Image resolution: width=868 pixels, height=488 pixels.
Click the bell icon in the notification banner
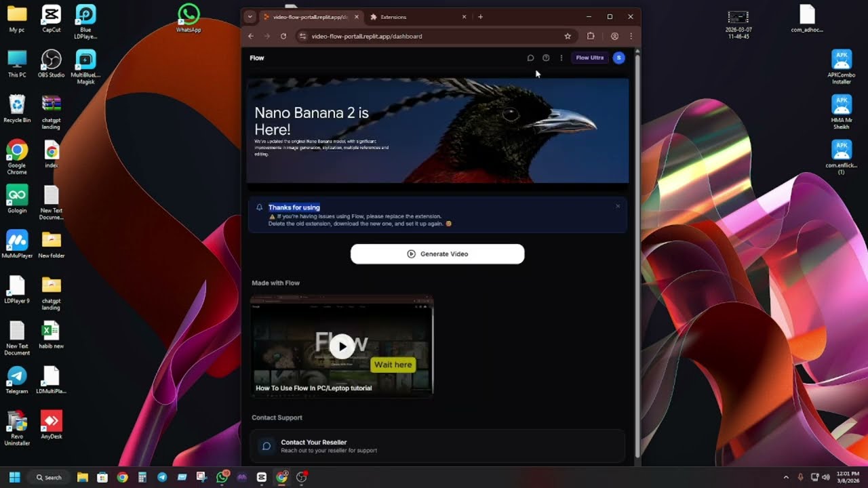(260, 207)
